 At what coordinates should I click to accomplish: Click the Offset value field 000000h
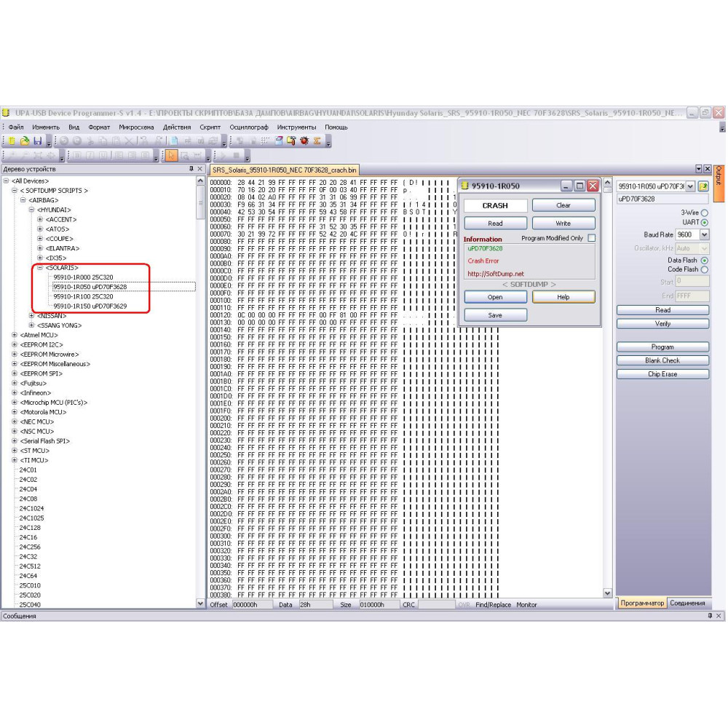[x=251, y=604]
